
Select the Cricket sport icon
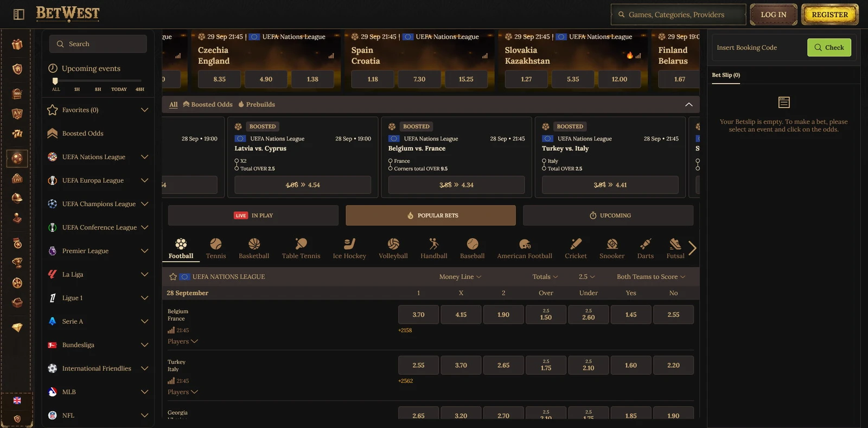(x=576, y=248)
